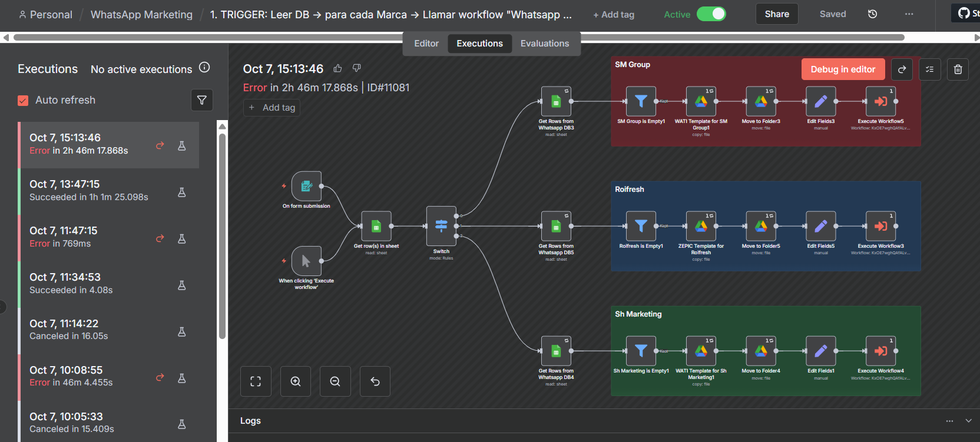Click the flask icon for Oct 7, 11:14:22
The height and width of the screenshot is (442, 980).
click(182, 331)
